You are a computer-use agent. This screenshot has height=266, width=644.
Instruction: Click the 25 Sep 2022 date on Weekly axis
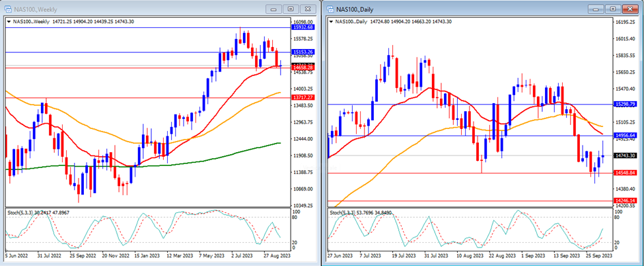point(82,255)
